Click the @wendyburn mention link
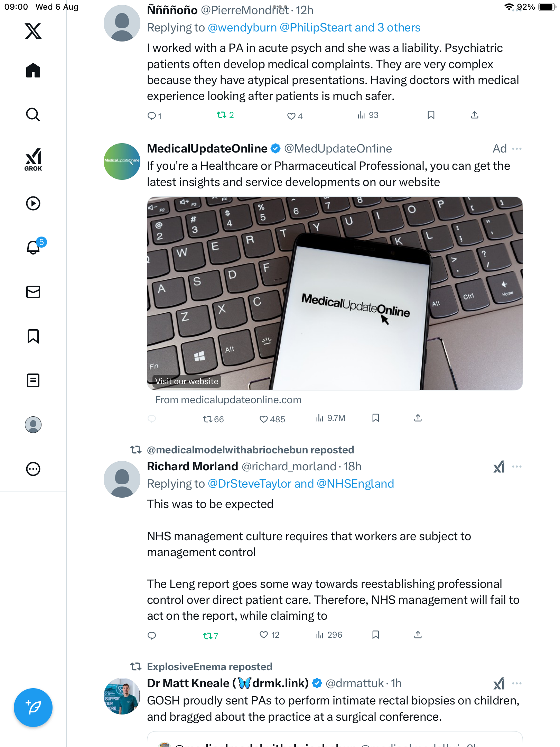Image resolution: width=560 pixels, height=747 pixels. click(x=242, y=28)
